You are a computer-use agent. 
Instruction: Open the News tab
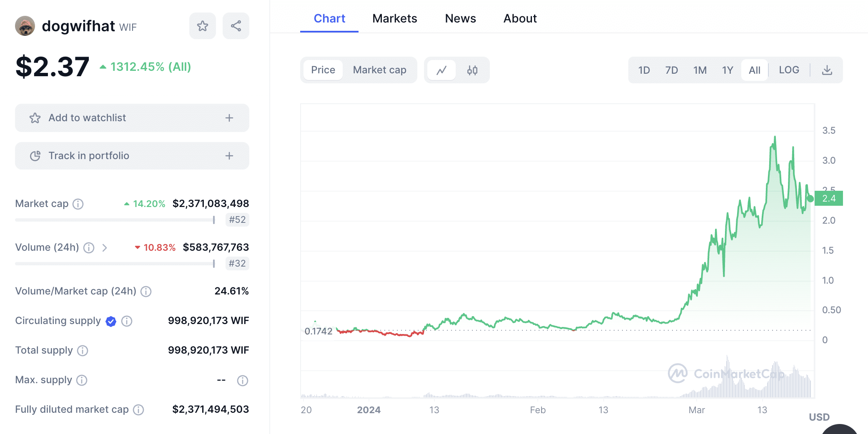pos(460,18)
